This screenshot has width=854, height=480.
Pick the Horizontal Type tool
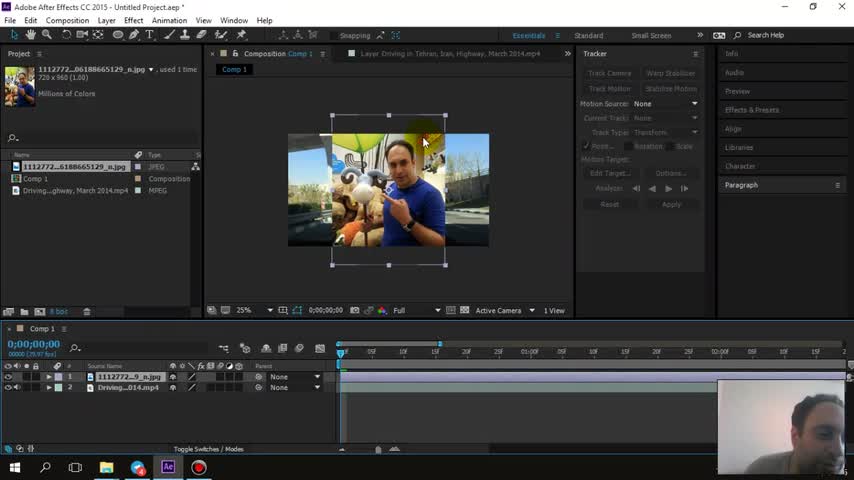tap(150, 35)
